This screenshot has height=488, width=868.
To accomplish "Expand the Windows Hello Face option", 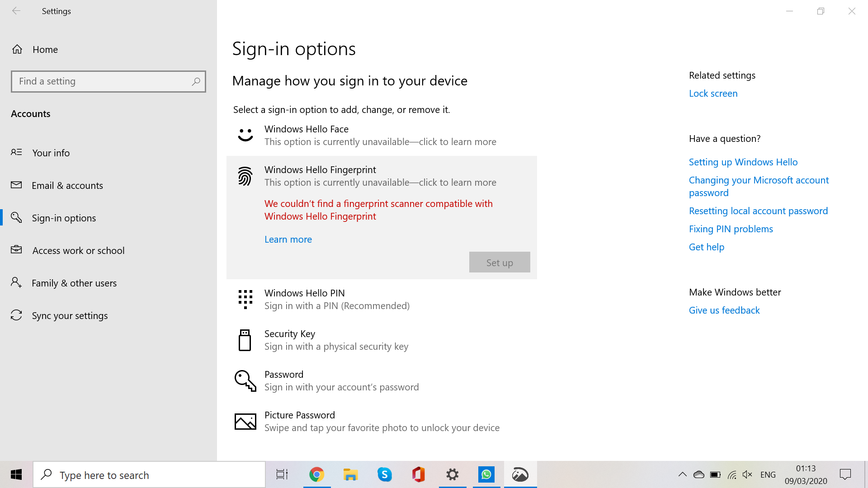I will [x=382, y=136].
